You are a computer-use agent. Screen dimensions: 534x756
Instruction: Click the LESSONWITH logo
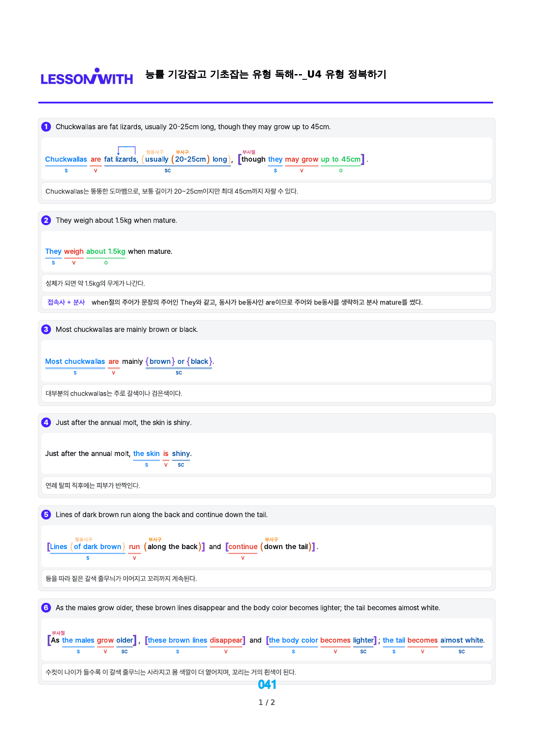[87, 76]
